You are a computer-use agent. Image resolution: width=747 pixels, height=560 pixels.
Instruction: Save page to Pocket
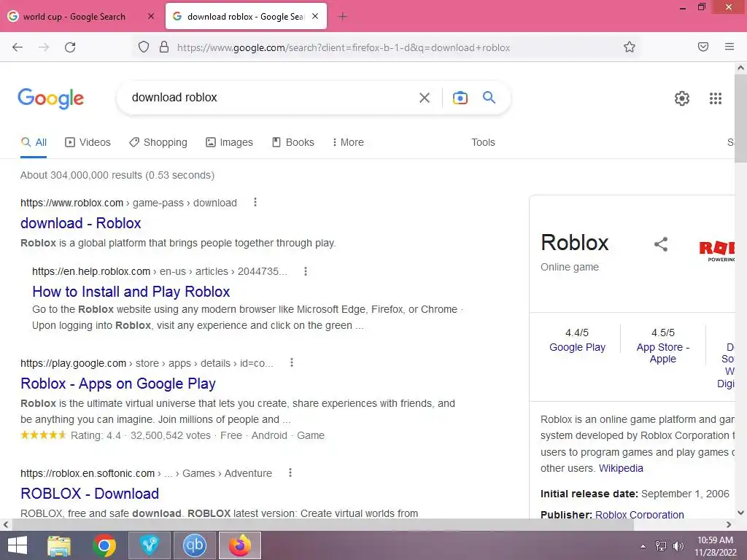703,47
